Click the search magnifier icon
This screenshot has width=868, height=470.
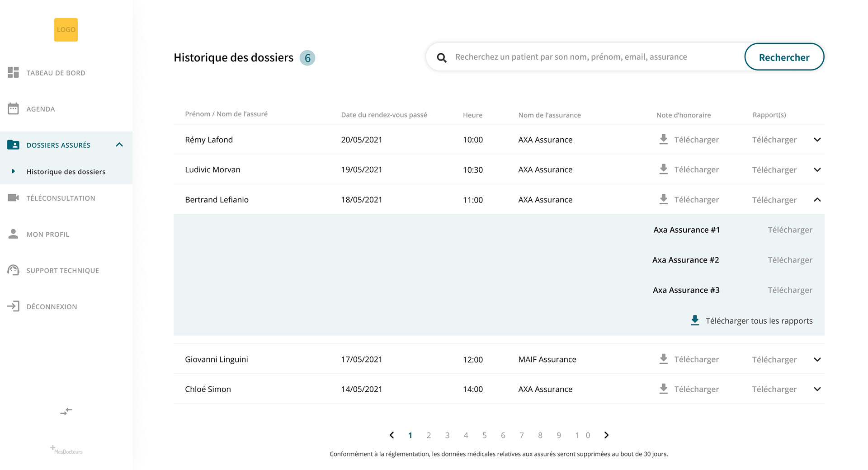coord(442,57)
